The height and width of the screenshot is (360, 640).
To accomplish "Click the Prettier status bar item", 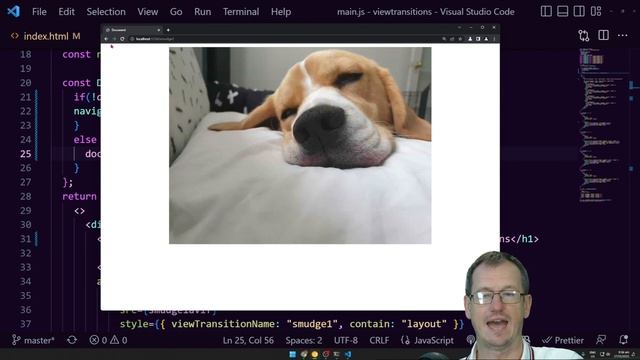I will tap(564, 340).
